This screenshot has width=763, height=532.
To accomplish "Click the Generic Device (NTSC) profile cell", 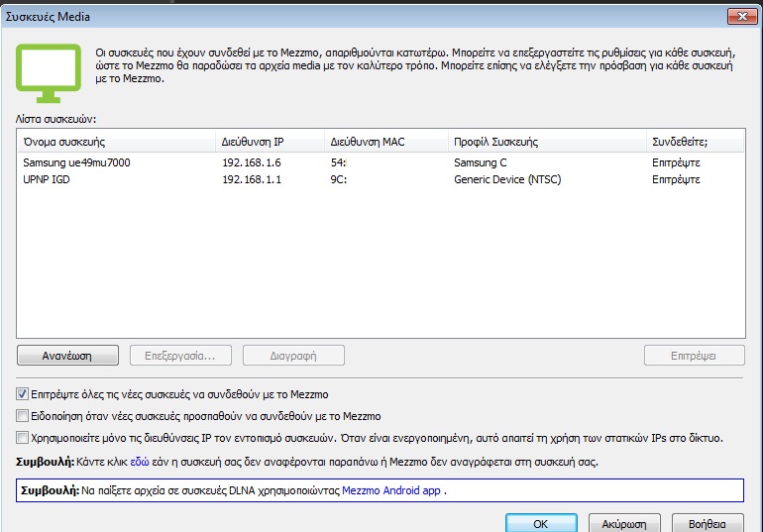I will (507, 179).
